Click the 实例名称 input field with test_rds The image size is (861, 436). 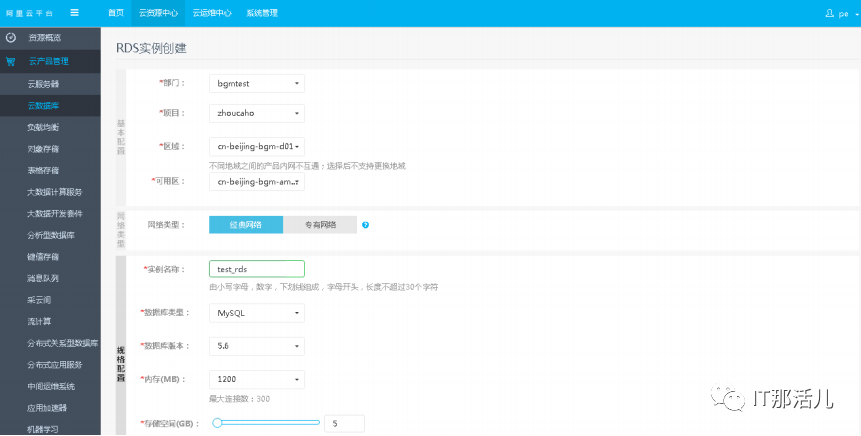(x=256, y=269)
